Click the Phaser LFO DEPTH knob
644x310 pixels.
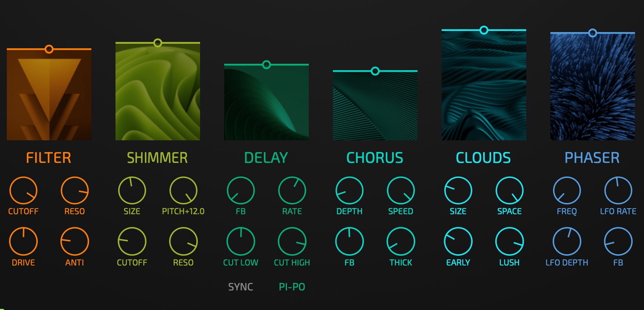coord(567,241)
